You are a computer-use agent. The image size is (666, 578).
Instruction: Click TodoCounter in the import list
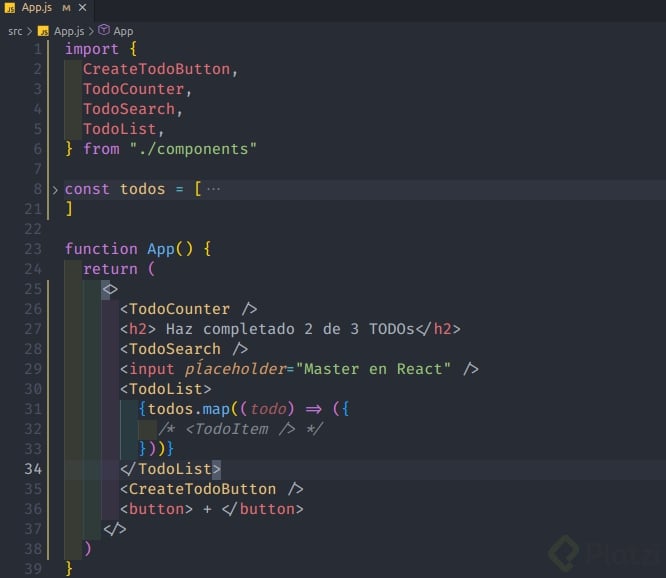133,89
